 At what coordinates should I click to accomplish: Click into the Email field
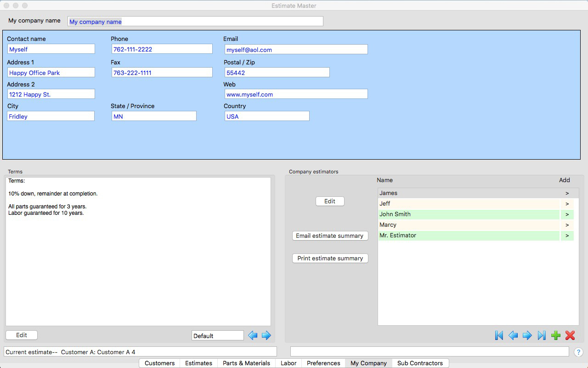pyautogui.click(x=296, y=50)
